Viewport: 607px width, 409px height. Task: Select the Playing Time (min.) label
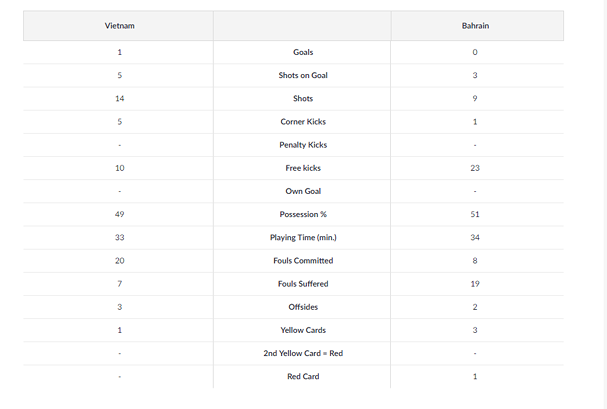tap(302, 237)
